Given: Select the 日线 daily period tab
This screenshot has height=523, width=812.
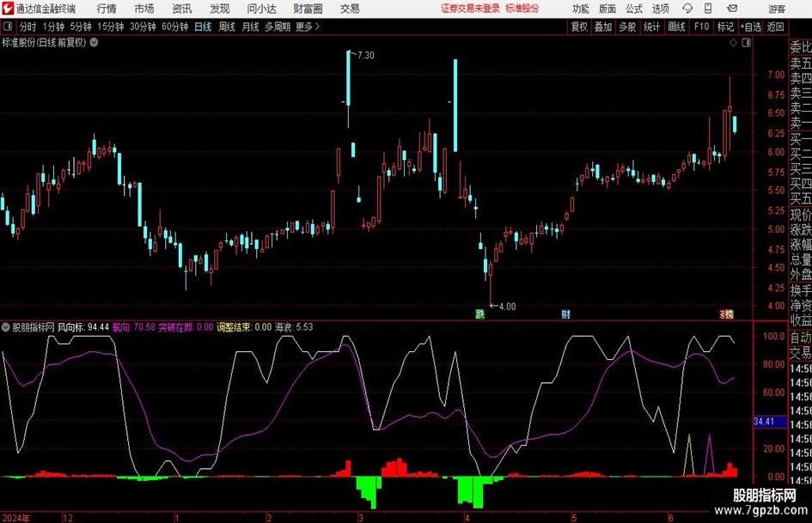Looking at the screenshot, I should click(x=203, y=27).
